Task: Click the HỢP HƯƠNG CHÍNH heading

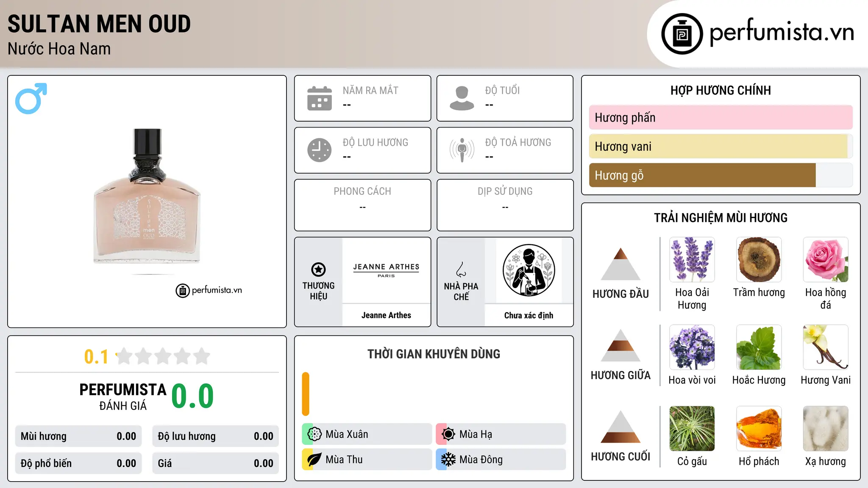Action: 721,90
